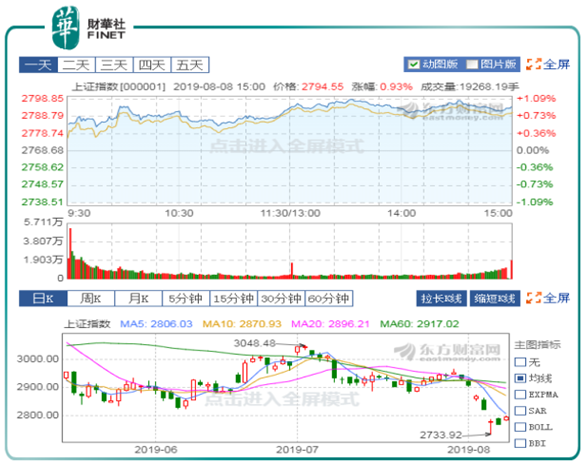
Task: Select the 三天 time range tab
Action: (114, 65)
